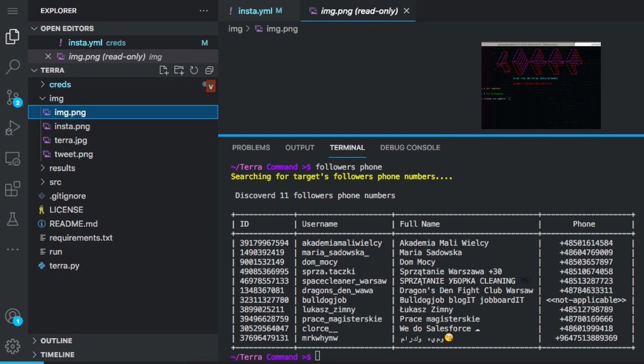Viewport: 644px width, 364px height.
Task: Open the Search view magnifier icon
Action: [x=13, y=67]
